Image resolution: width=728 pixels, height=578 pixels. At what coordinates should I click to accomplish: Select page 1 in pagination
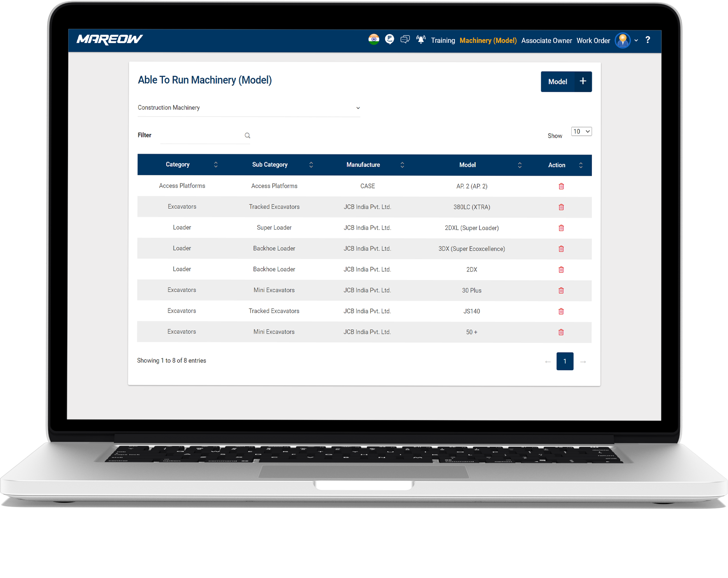coord(565,361)
